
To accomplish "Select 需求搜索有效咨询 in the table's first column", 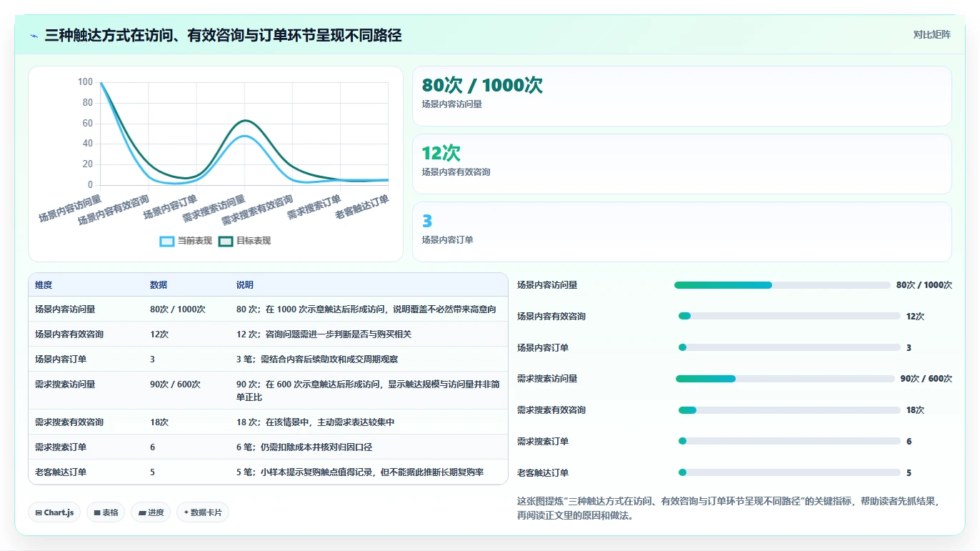I will (x=69, y=422).
